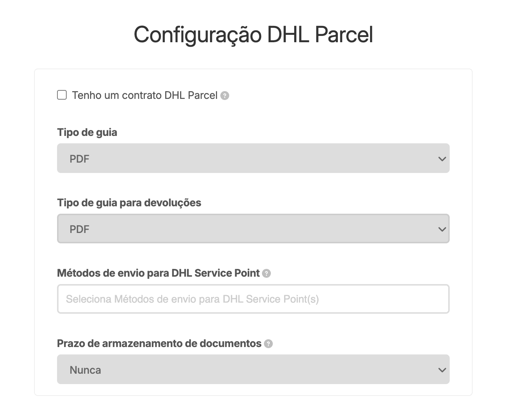
Task: Click the 'Tipo de guia para devoluções' label
Action: click(129, 203)
